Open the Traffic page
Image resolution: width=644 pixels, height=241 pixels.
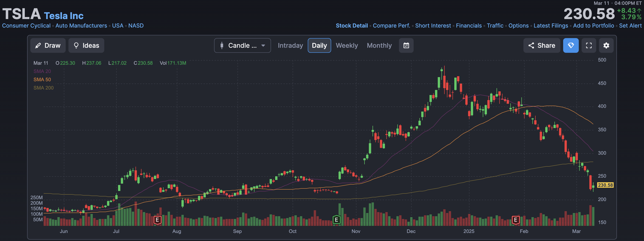(495, 26)
